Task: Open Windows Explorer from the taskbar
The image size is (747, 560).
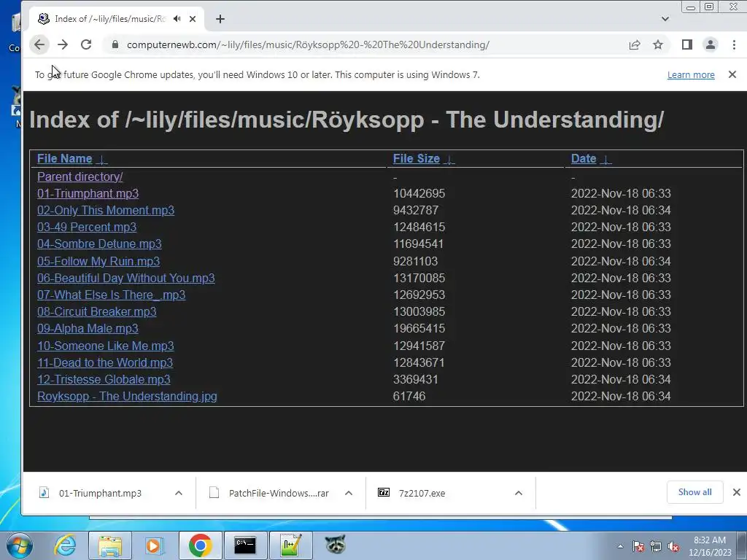Action: pyautogui.click(x=110, y=545)
